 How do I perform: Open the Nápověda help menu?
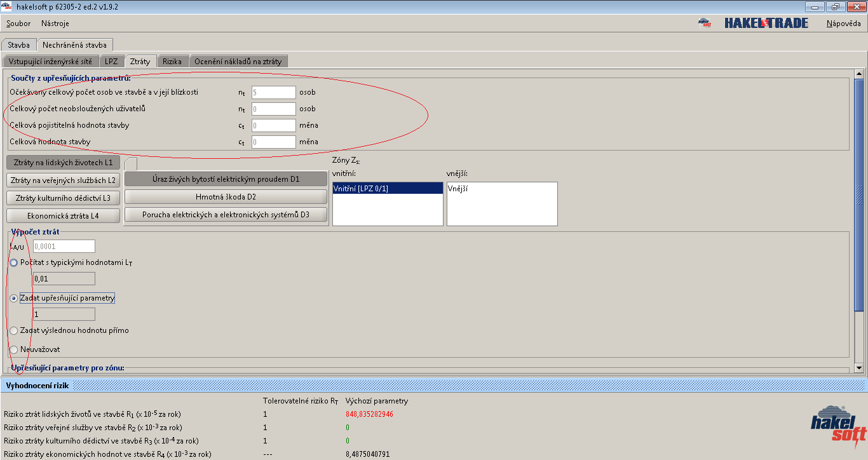pos(843,24)
